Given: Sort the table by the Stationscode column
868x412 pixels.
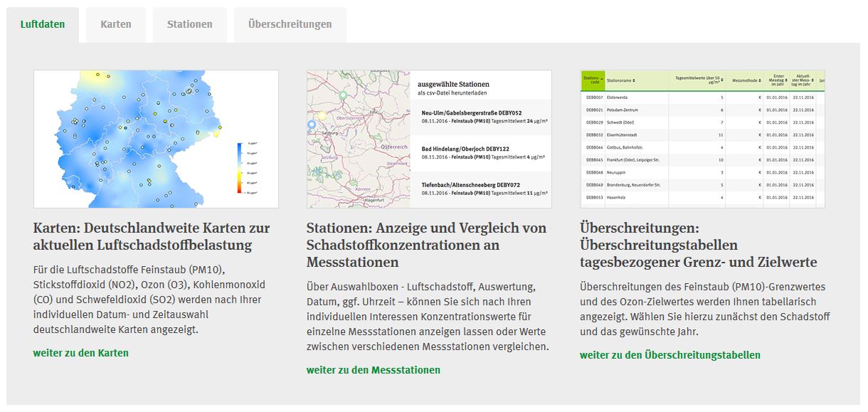Looking at the screenshot, I should click(x=592, y=80).
